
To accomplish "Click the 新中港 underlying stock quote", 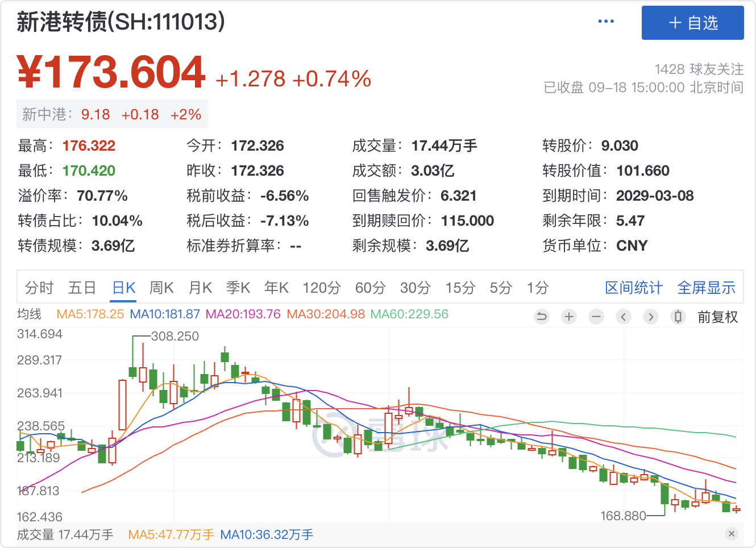I will (112, 114).
